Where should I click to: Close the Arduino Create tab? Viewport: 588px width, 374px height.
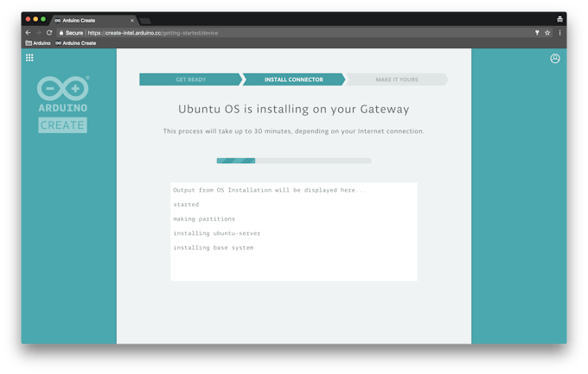[x=132, y=21]
